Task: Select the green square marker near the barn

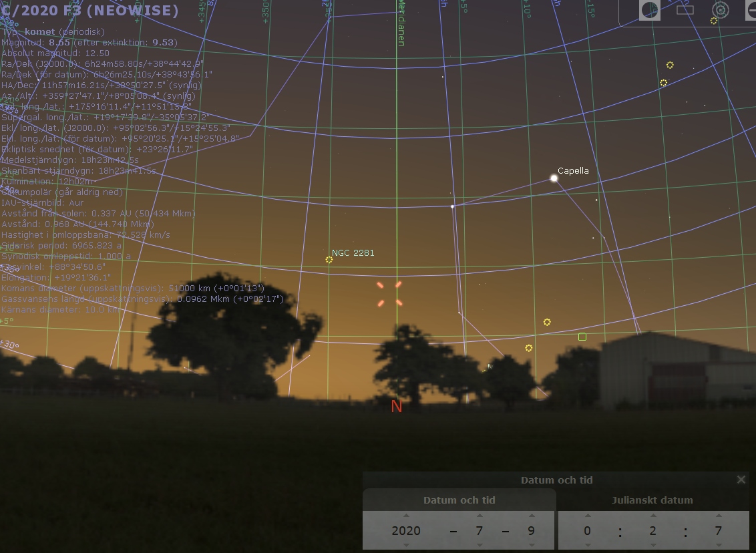Action: pyautogui.click(x=582, y=337)
